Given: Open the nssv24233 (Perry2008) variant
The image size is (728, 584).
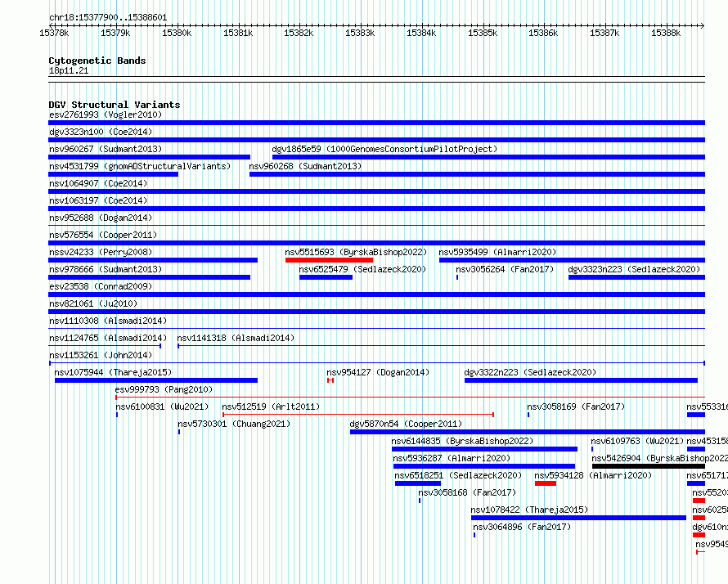Looking at the screenshot, I should point(101,252).
